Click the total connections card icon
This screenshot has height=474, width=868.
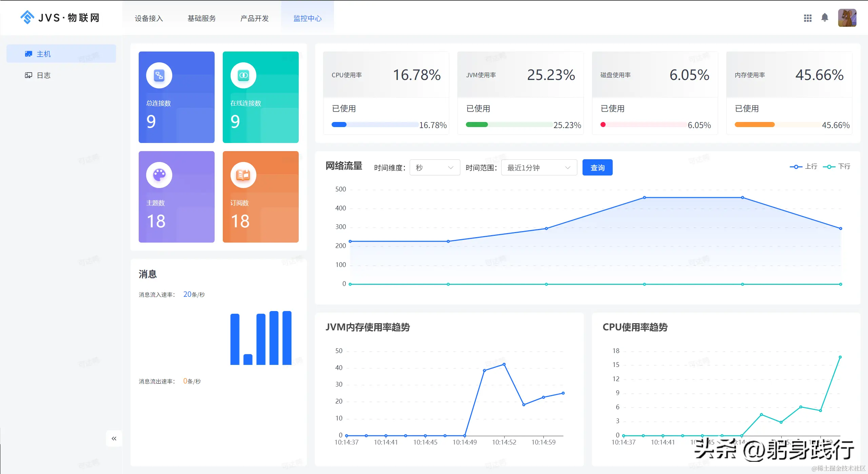159,75
